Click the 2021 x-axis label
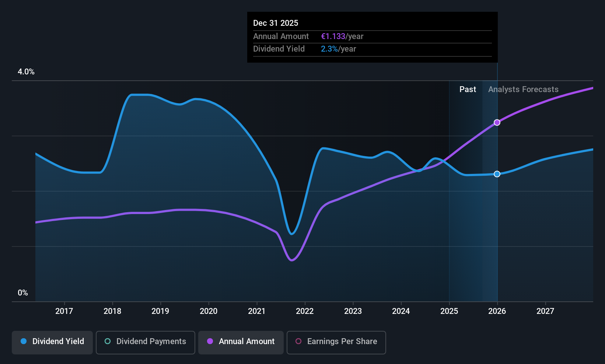The width and height of the screenshot is (605, 364). point(257,311)
